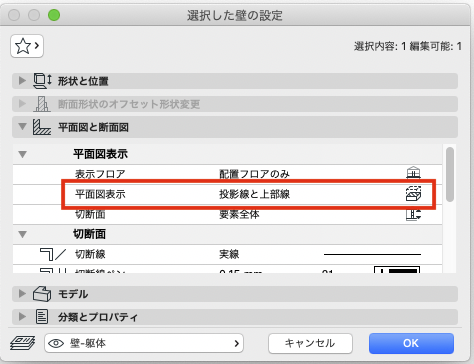The image size is (474, 364).
Task: Click the 平面図と断面図 hatch icon
Action: pos(42,127)
